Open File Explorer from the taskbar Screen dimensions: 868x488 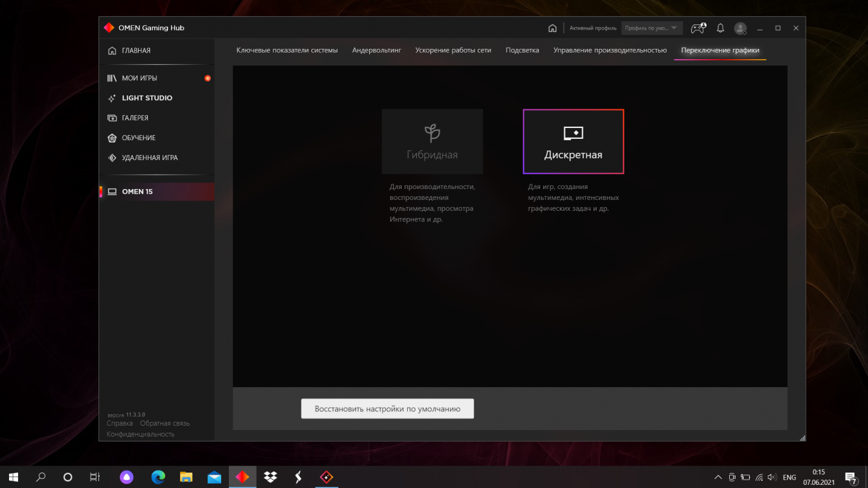186,477
